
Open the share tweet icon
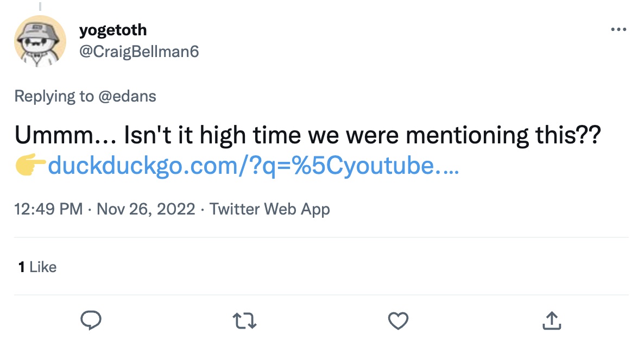tap(552, 320)
